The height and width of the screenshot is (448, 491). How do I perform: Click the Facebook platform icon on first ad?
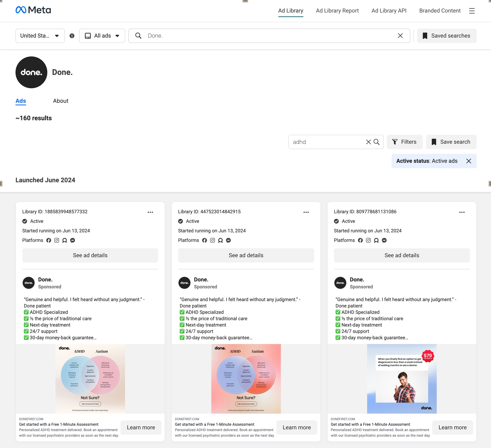[x=49, y=240]
